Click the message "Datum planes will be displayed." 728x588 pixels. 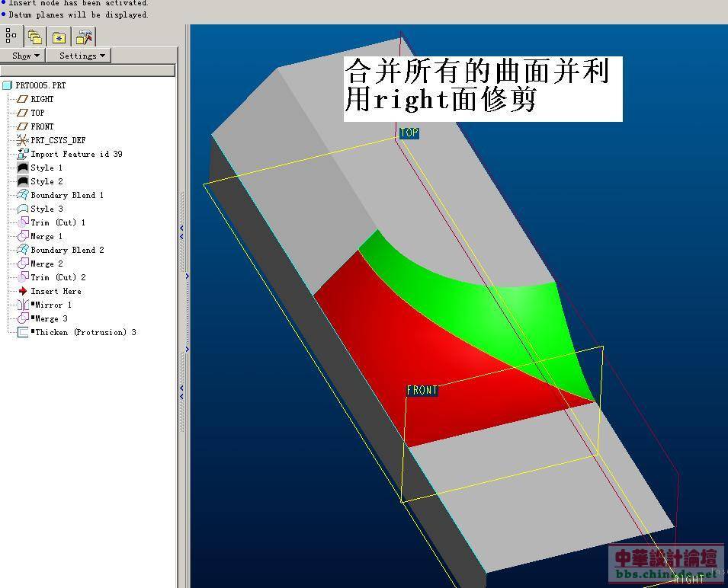78,14
